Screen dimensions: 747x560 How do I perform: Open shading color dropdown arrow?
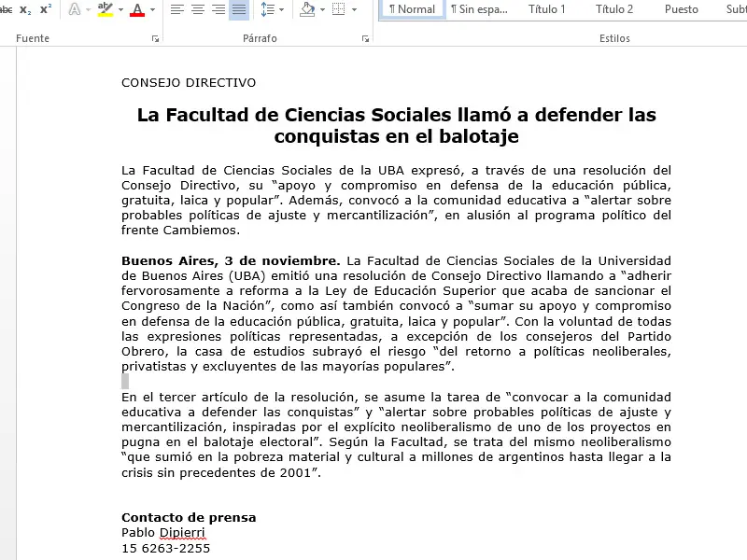coord(322,9)
